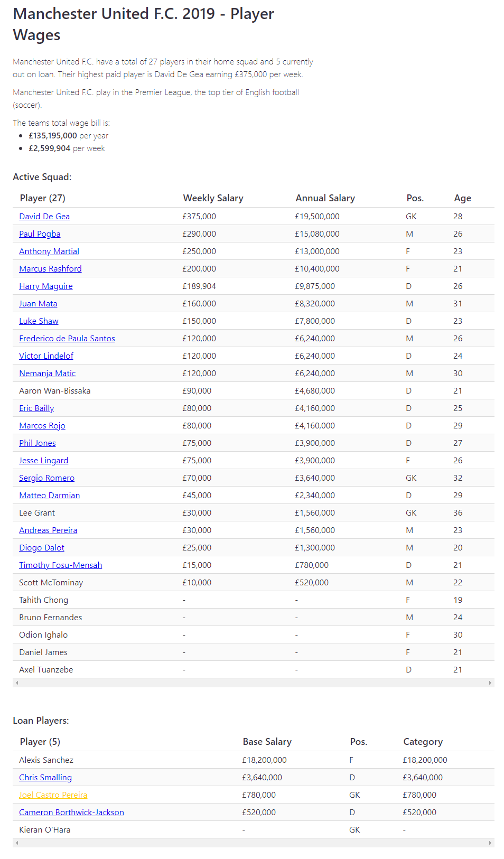Open Anthony Martial player link
The height and width of the screenshot is (859, 504).
(x=49, y=251)
